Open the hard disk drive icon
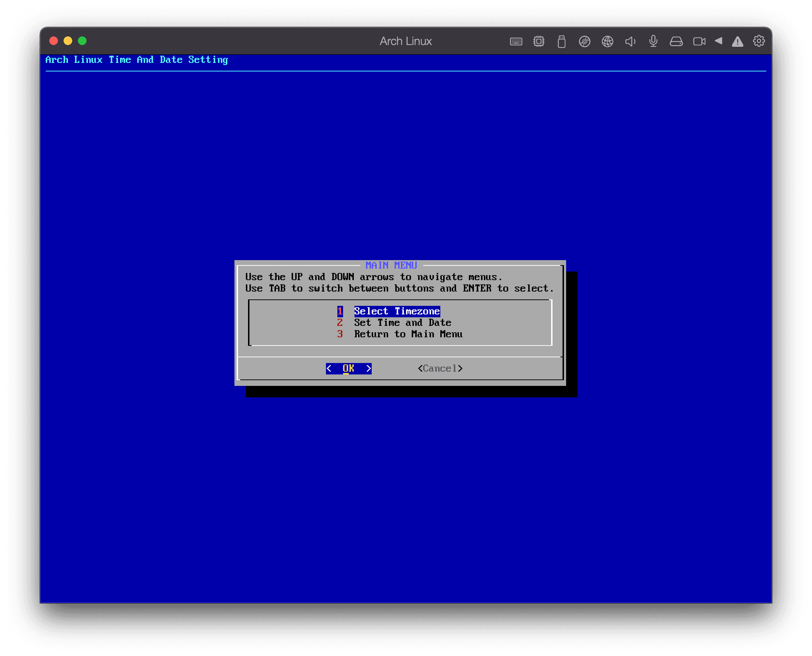 676,41
